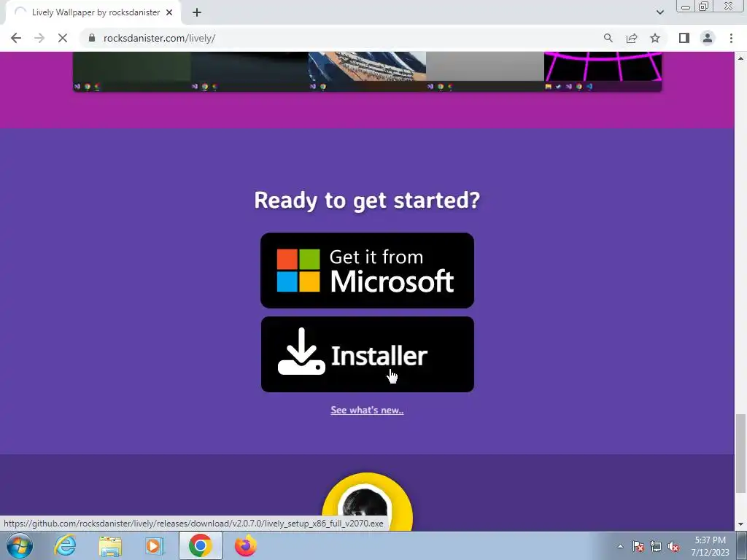This screenshot has width=747, height=560.
Task: Show hidden system tray icons
Action: 620,546
